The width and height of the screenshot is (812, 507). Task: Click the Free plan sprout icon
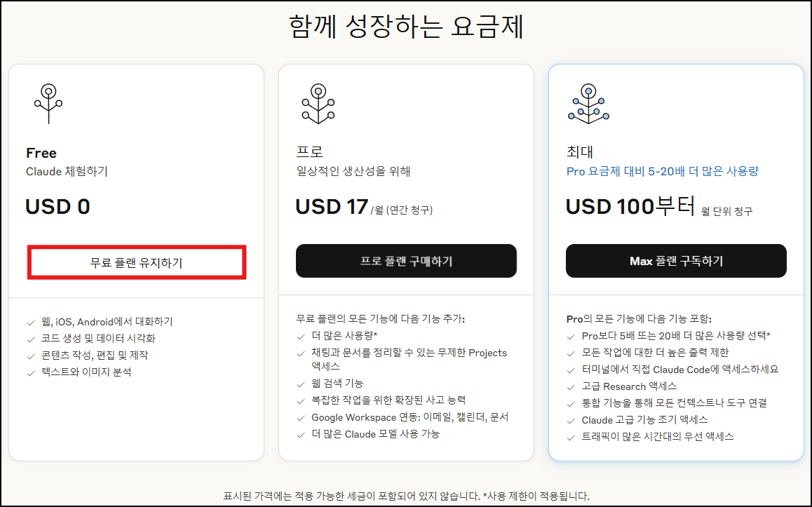(49, 102)
